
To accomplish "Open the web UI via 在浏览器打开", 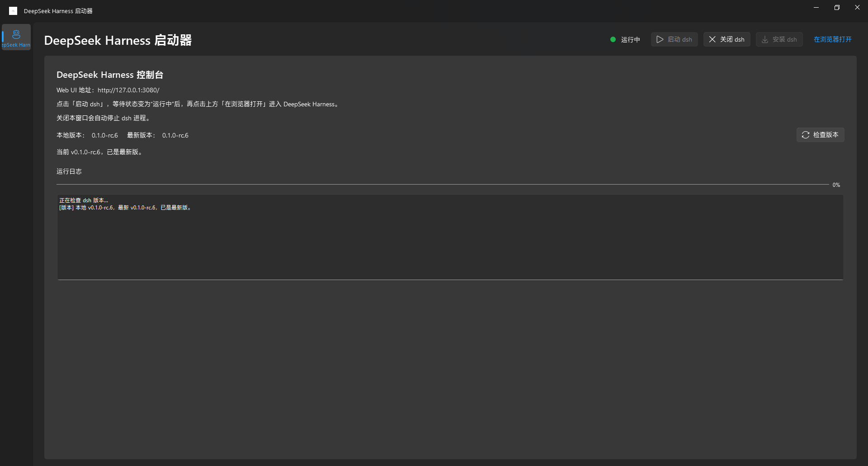I will coord(833,39).
